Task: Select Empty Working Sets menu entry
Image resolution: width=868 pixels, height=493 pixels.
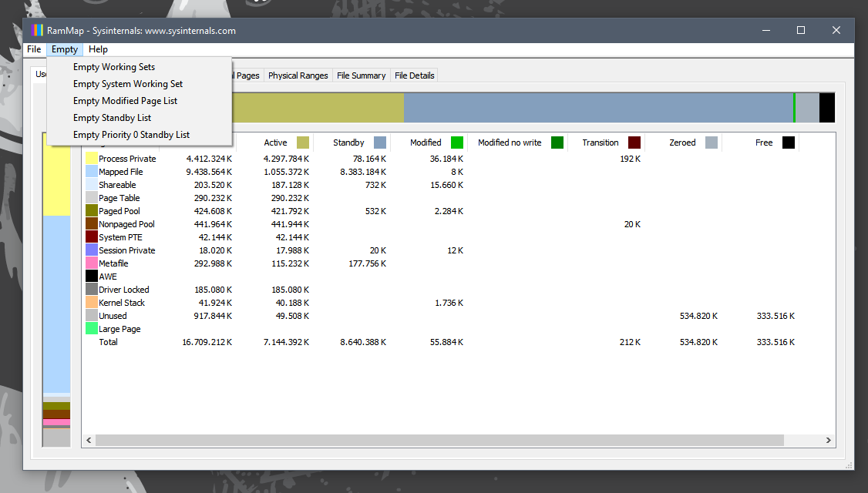Action: tap(114, 67)
